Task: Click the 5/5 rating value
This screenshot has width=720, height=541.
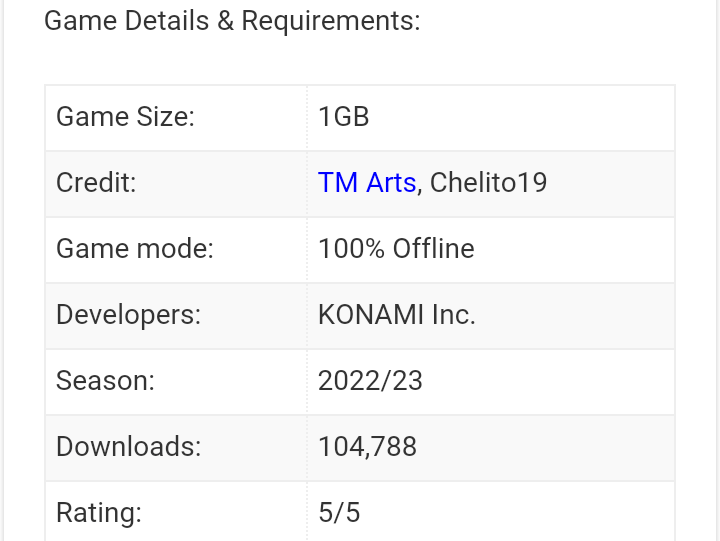Action: pos(339,513)
